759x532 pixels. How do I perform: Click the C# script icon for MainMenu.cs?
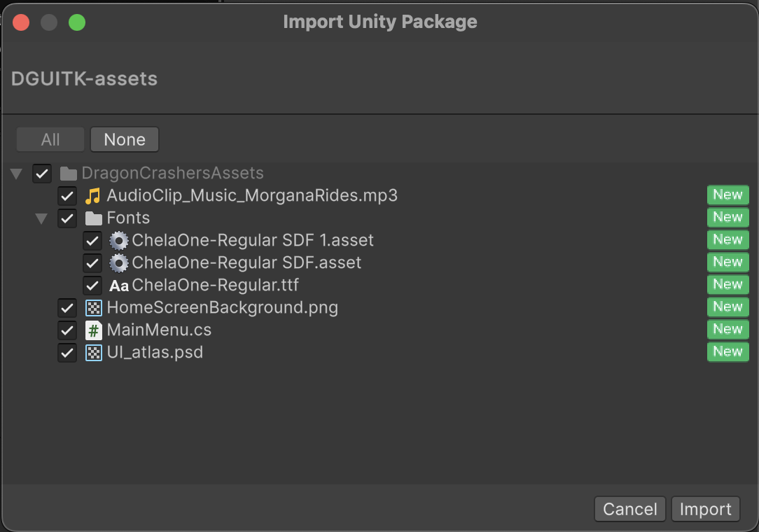click(93, 330)
